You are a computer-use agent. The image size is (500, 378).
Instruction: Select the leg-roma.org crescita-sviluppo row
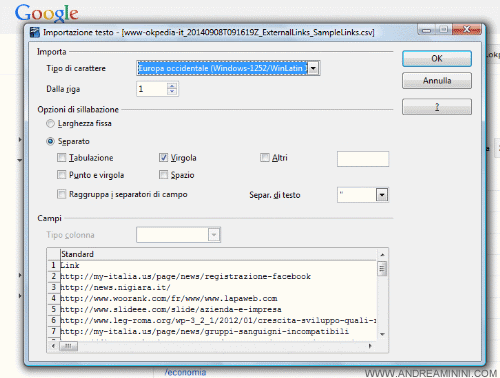click(218, 320)
